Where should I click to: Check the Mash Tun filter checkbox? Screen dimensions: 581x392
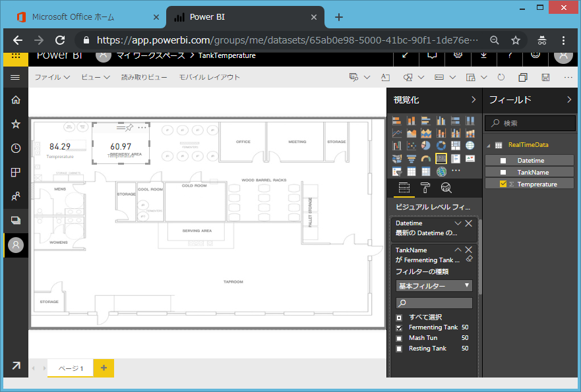click(x=399, y=338)
